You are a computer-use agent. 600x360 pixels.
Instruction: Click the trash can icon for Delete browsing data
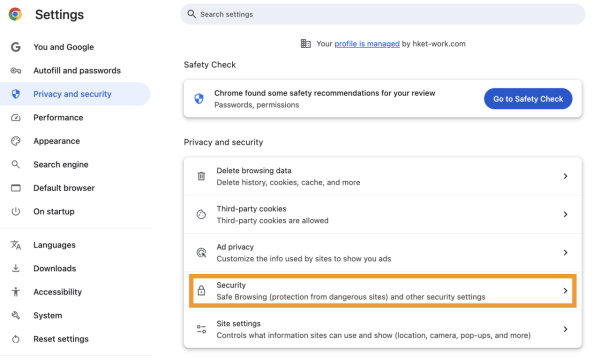201,176
